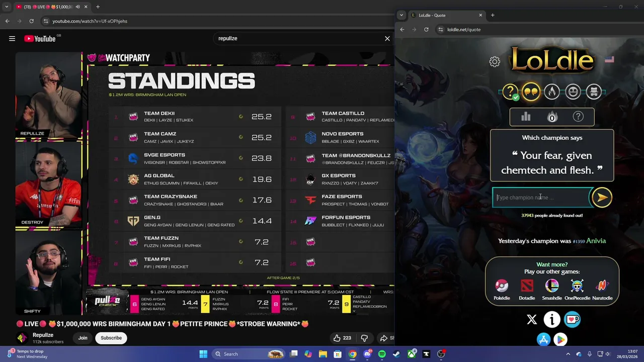The image size is (644, 362).
Task: Open the LoLdle info circle icon
Action: pos(552,319)
